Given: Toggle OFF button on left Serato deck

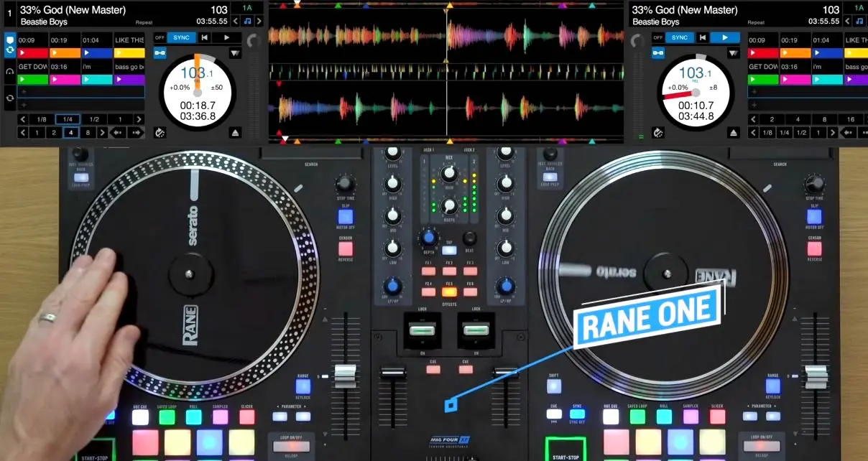Looking at the screenshot, I should point(160,37).
